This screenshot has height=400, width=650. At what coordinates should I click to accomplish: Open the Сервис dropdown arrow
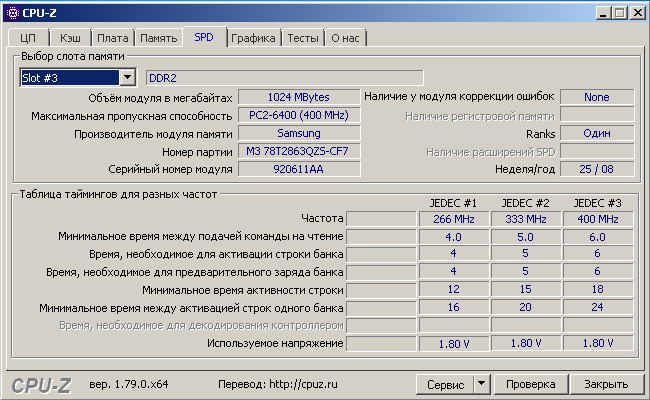tap(482, 384)
